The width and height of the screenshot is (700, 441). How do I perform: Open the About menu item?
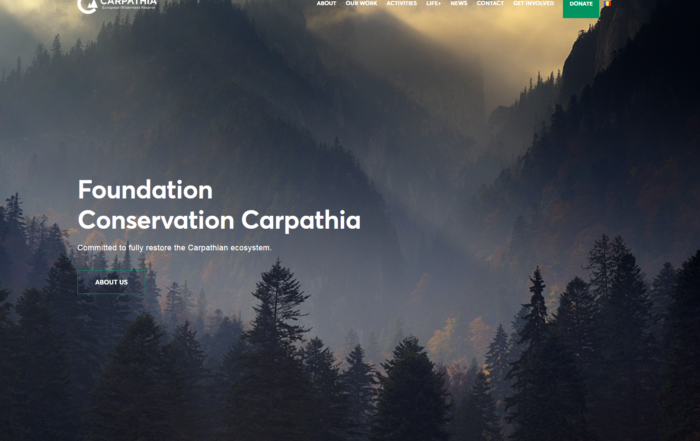pyautogui.click(x=326, y=4)
